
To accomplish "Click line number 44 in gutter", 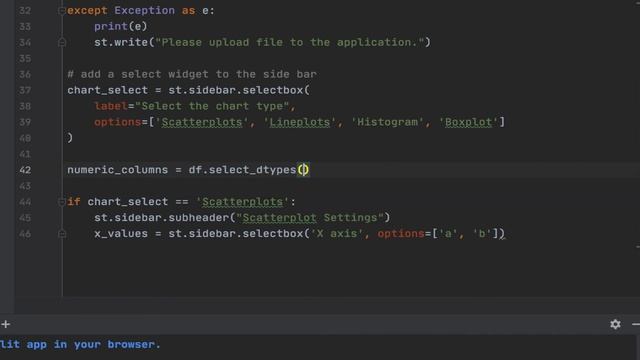I will [x=25, y=202].
